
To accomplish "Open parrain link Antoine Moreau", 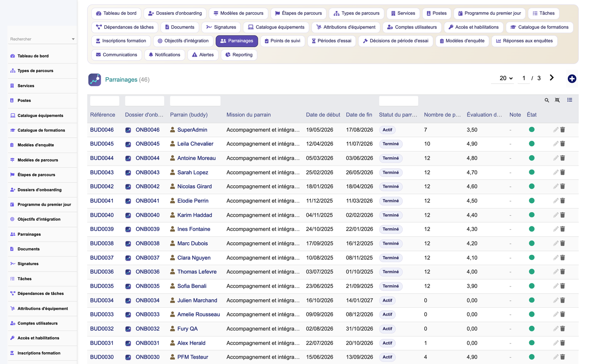I will [196, 158].
